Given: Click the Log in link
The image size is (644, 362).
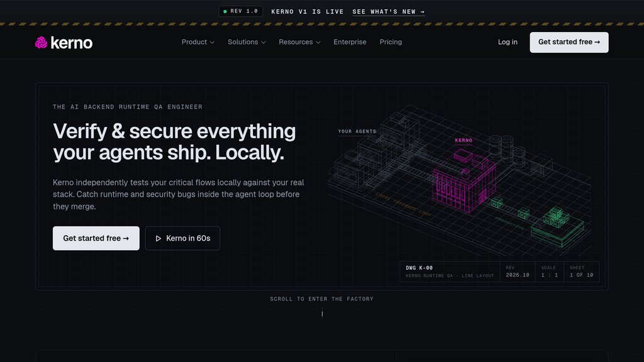Looking at the screenshot, I should tap(508, 42).
